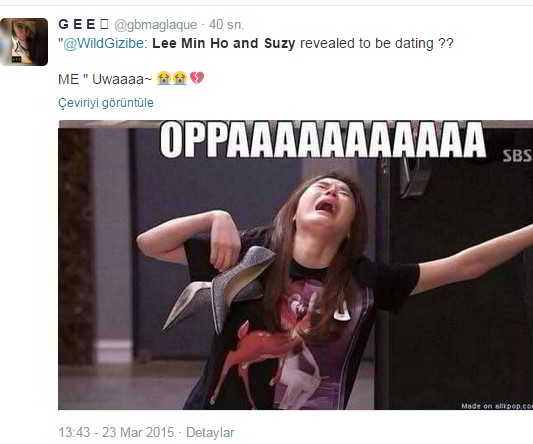The image size is (533, 444).
Task: Click the box glyph after G E E
Action: coord(104,24)
